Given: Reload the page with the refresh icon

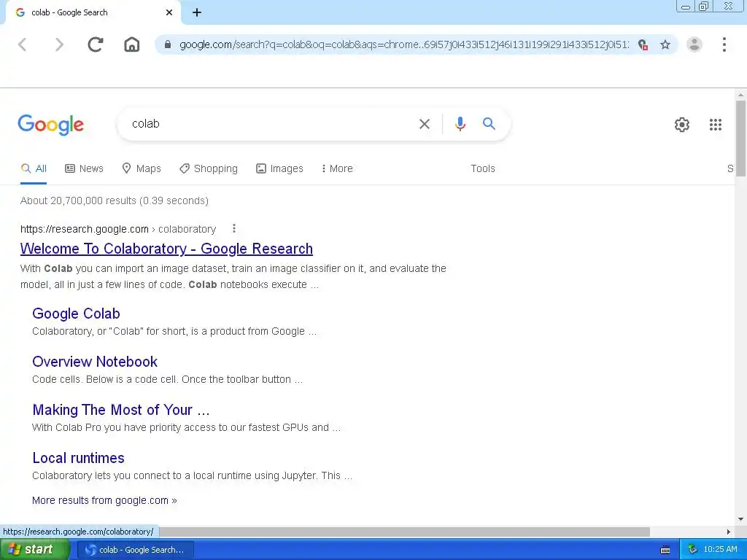Looking at the screenshot, I should pos(96,44).
